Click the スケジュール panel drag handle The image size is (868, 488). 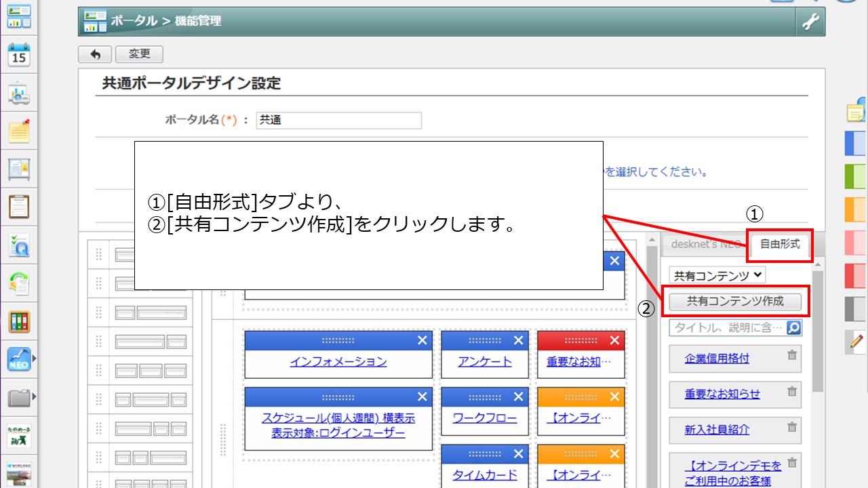(x=338, y=396)
